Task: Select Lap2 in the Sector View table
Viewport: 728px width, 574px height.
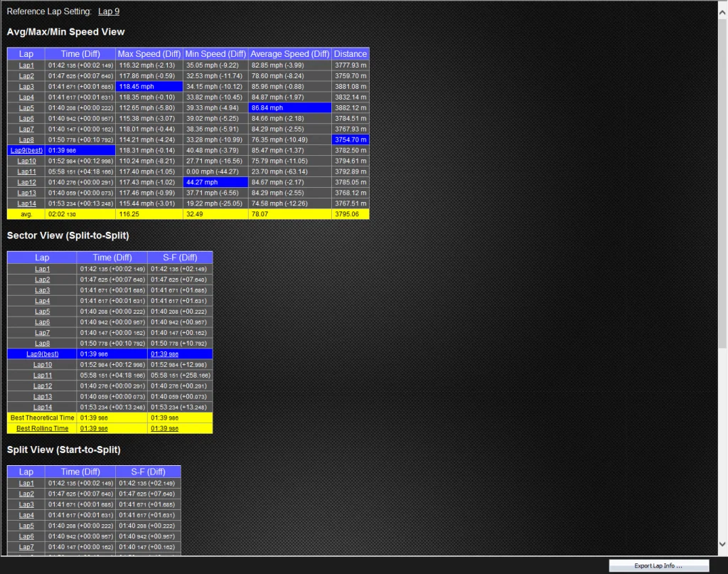Action: (x=42, y=280)
